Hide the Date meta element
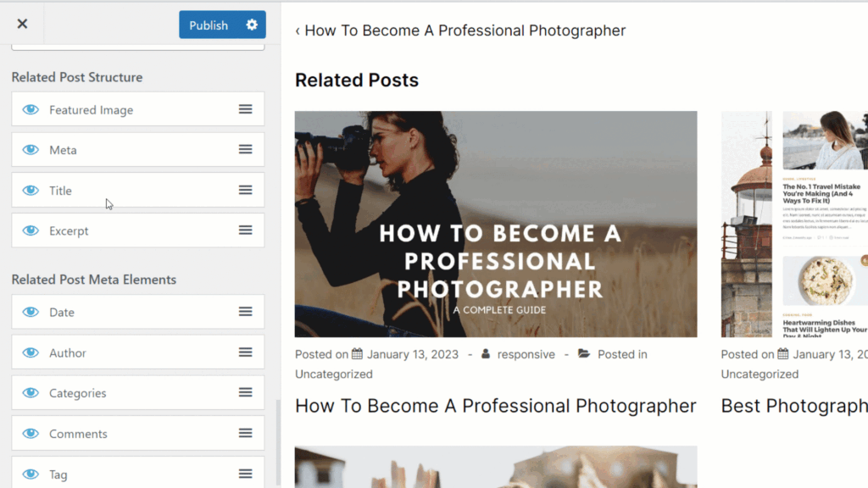This screenshot has width=868, height=488. [31, 312]
